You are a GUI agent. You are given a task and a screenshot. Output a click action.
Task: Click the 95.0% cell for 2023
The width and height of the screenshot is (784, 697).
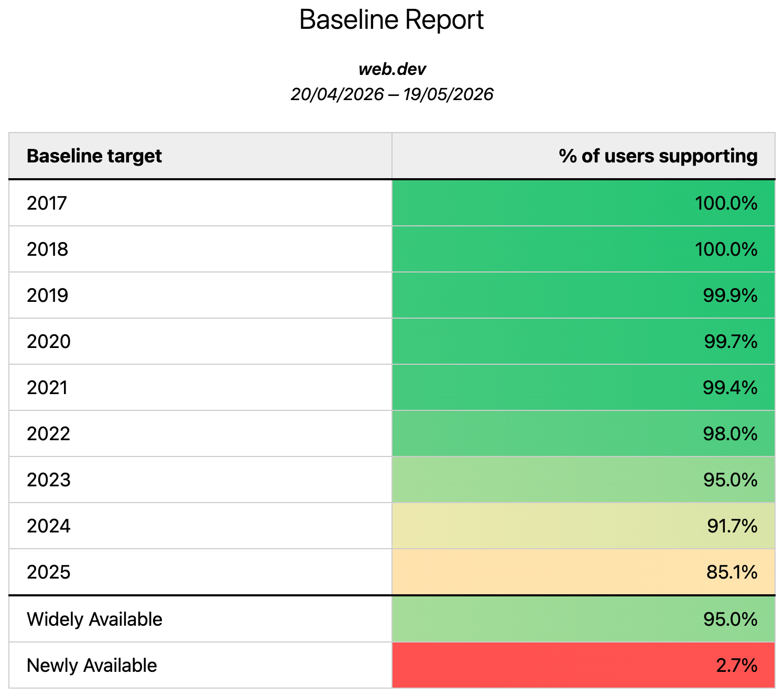[x=583, y=480]
